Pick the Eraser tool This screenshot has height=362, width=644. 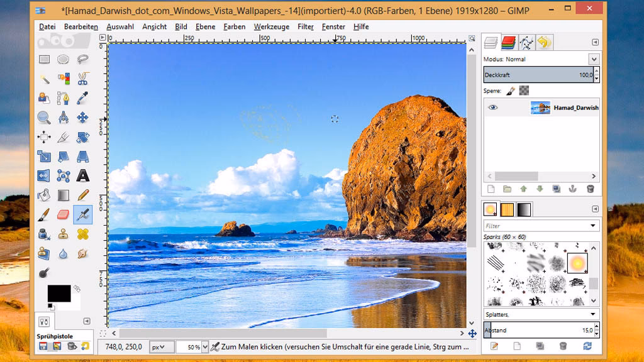tap(63, 215)
